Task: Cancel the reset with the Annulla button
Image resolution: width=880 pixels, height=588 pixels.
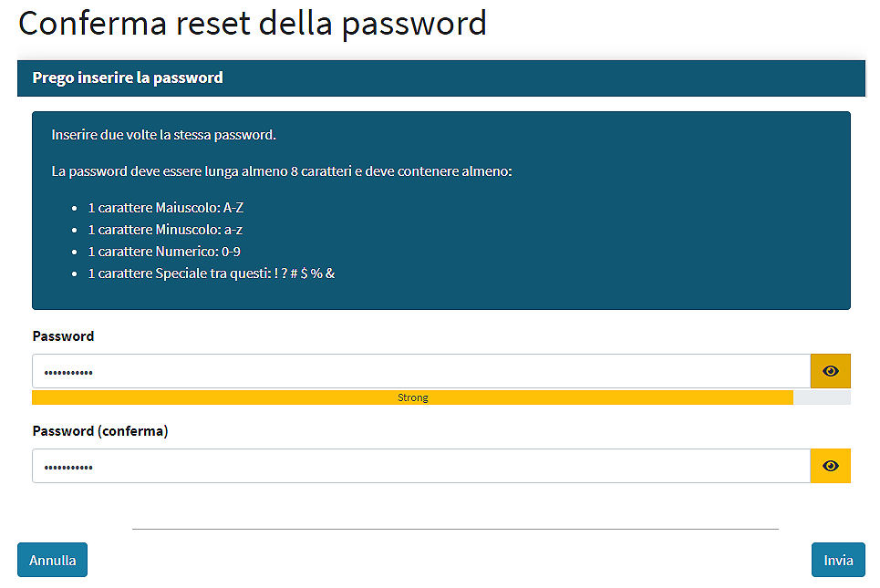Action: pos(52,560)
